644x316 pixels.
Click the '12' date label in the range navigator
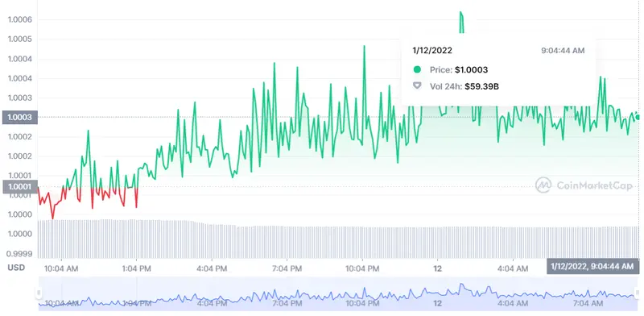click(437, 304)
